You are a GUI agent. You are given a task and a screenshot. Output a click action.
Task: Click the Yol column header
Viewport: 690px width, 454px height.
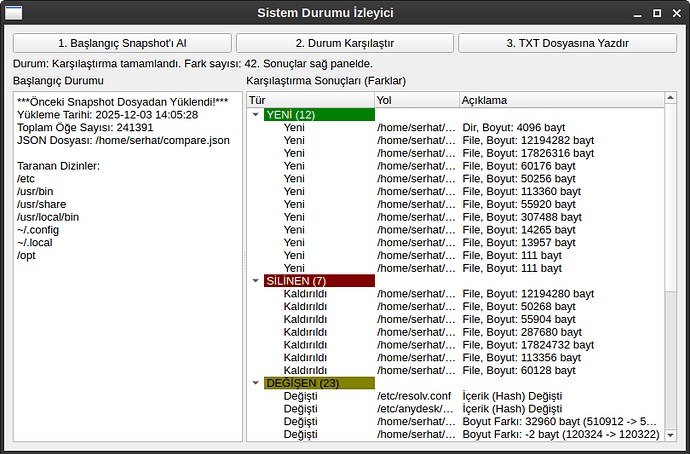pyautogui.click(x=416, y=100)
